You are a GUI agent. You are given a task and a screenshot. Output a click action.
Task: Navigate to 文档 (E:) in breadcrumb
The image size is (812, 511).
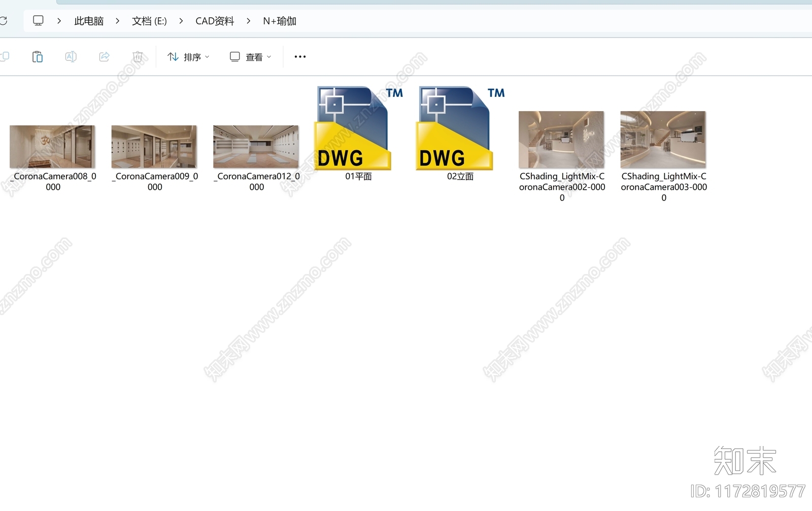click(149, 21)
